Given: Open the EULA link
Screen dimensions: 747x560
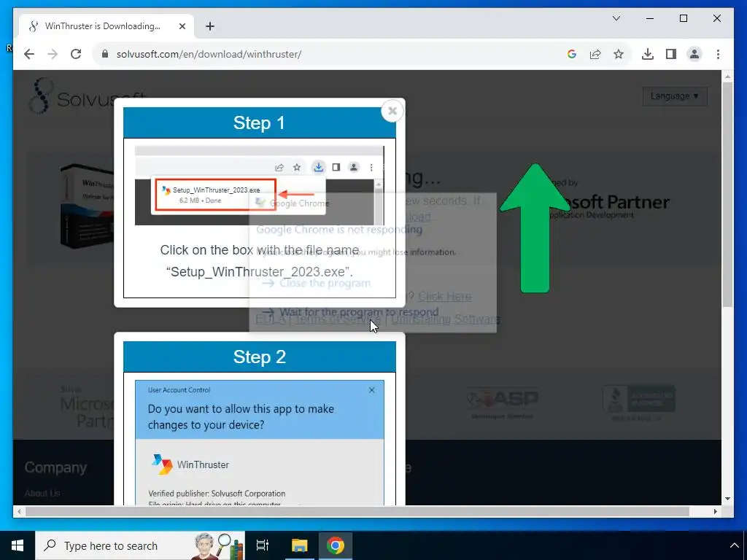Looking at the screenshot, I should (270, 319).
